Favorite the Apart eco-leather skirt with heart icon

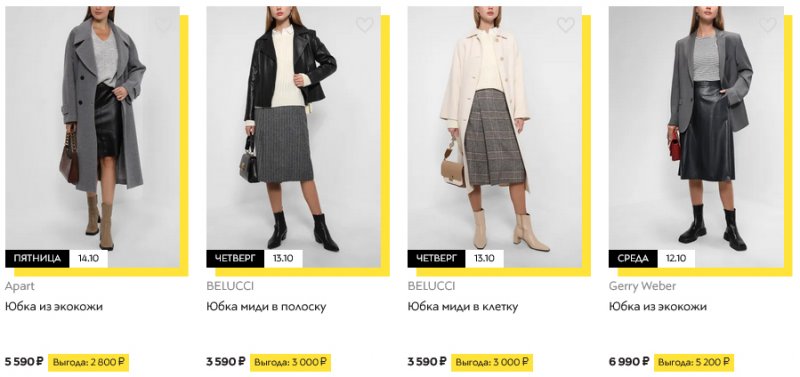click(164, 24)
